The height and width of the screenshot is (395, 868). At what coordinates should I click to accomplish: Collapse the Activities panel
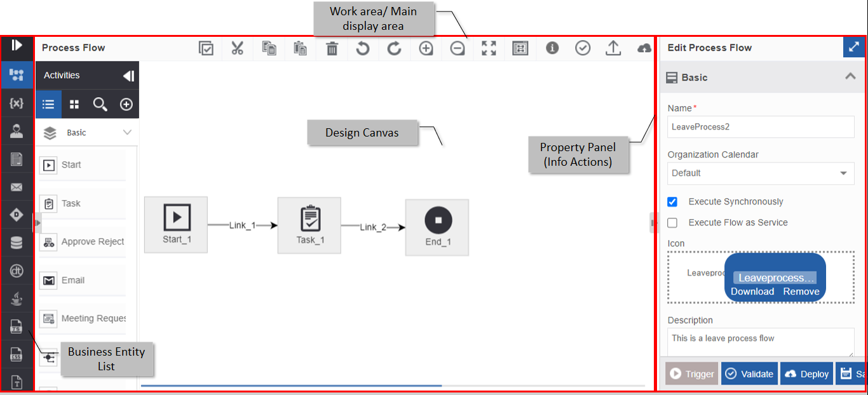click(128, 76)
